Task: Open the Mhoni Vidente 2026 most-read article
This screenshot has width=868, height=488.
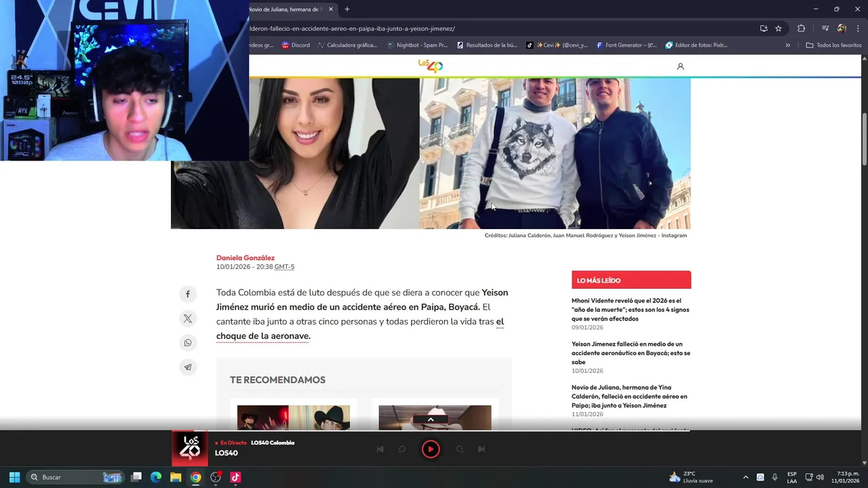Action: pyautogui.click(x=630, y=310)
